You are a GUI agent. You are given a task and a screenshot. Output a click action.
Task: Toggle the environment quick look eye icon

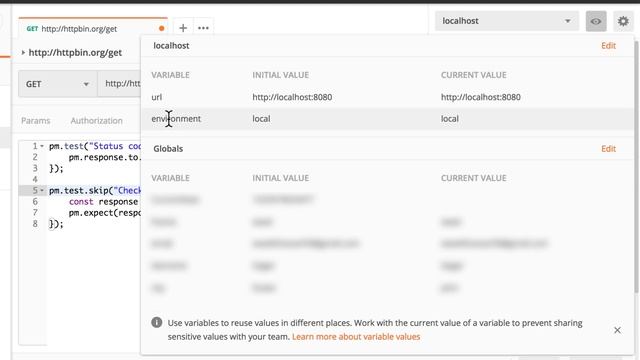(x=596, y=21)
